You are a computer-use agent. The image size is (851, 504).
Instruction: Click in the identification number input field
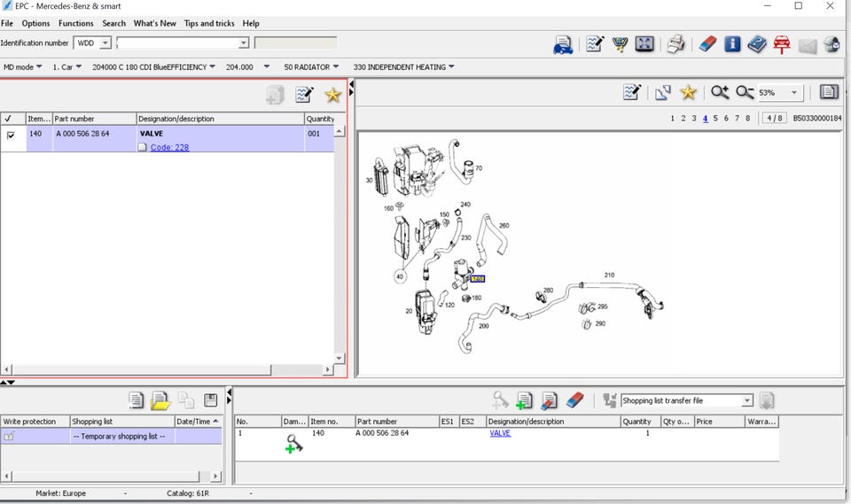[177, 43]
